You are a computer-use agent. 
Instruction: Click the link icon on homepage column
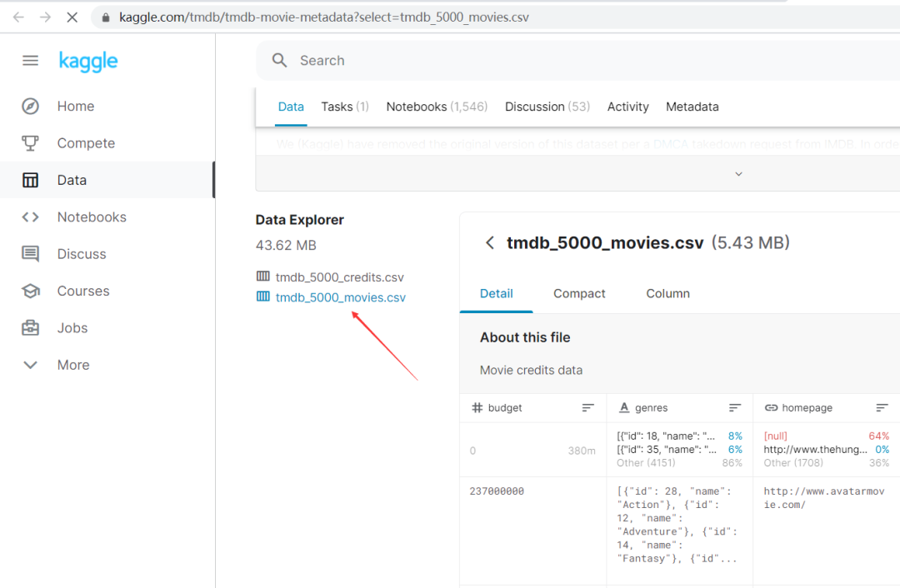coord(771,407)
